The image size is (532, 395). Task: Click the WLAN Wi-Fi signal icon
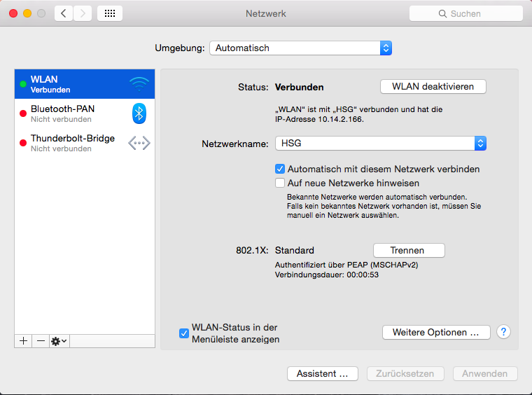point(139,84)
